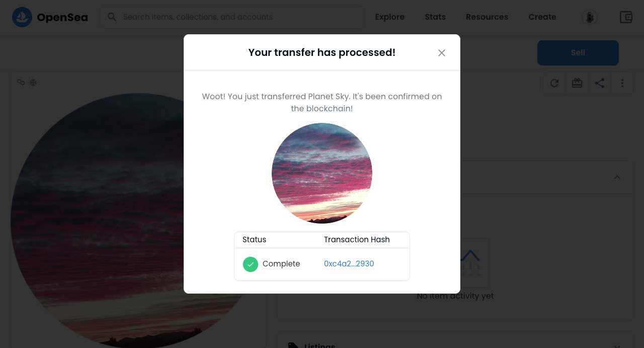Open the account profile avatar
This screenshot has height=348, width=644.
point(589,17)
